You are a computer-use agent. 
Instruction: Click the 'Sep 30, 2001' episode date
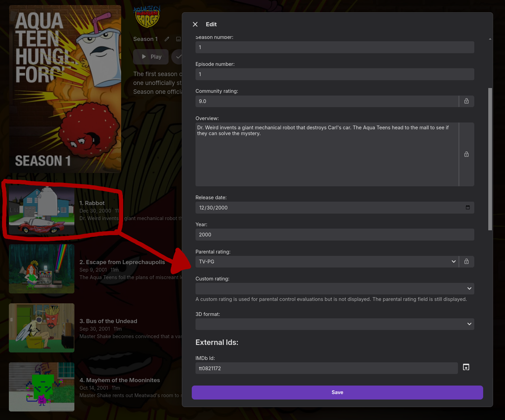coord(95,329)
